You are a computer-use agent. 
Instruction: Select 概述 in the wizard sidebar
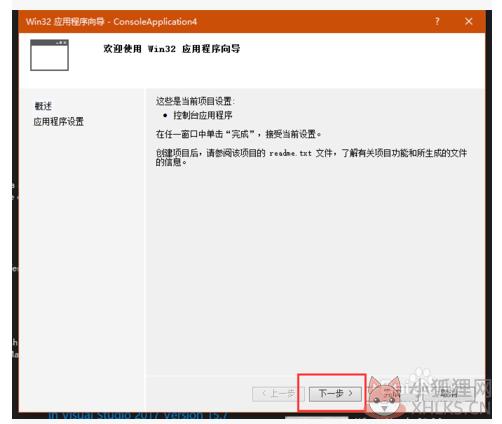coord(43,106)
